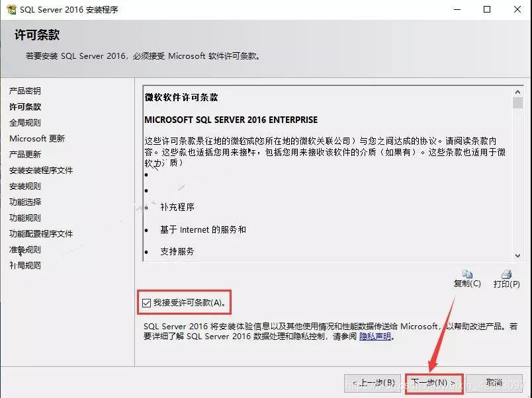532x398 pixels.
Task: Click the scroll up arrow of license text
Action: point(517,92)
